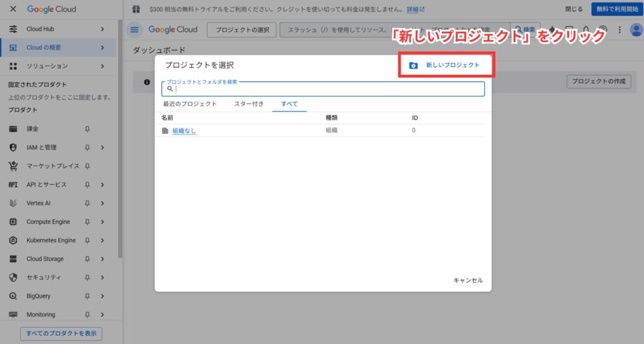Image resolution: width=644 pixels, height=344 pixels.
Task: Pin マーケットプレイス product
Action: pos(87,166)
